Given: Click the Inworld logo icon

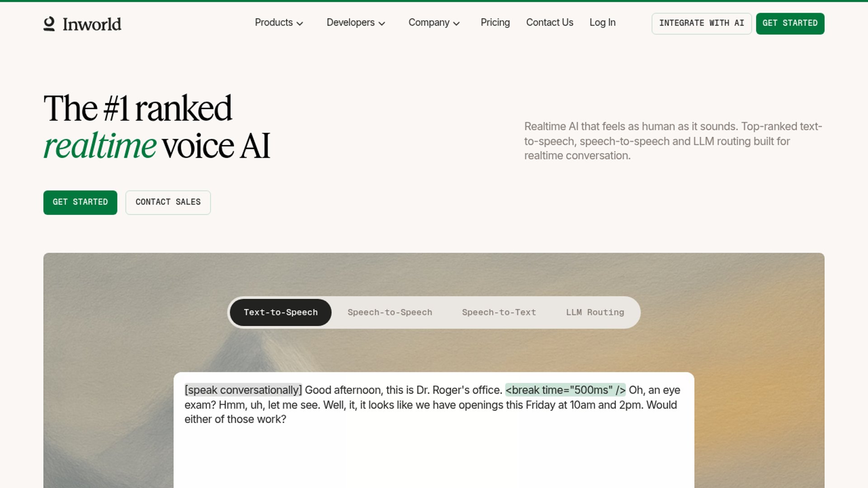Looking at the screenshot, I should pos(49,24).
